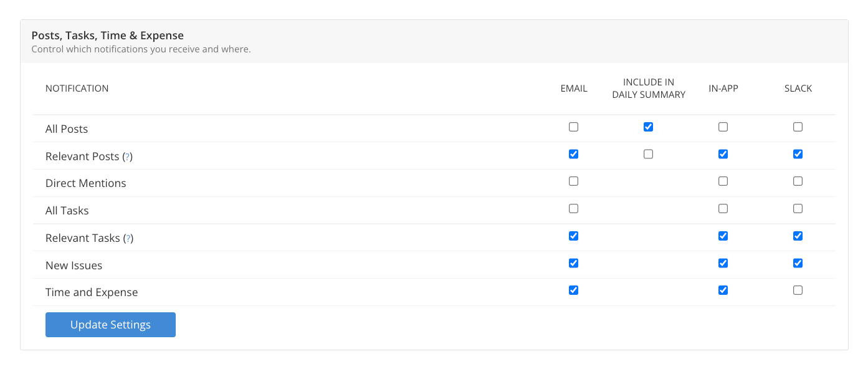
Task: Enable Slack for Direct Mentions
Action: [x=798, y=181]
